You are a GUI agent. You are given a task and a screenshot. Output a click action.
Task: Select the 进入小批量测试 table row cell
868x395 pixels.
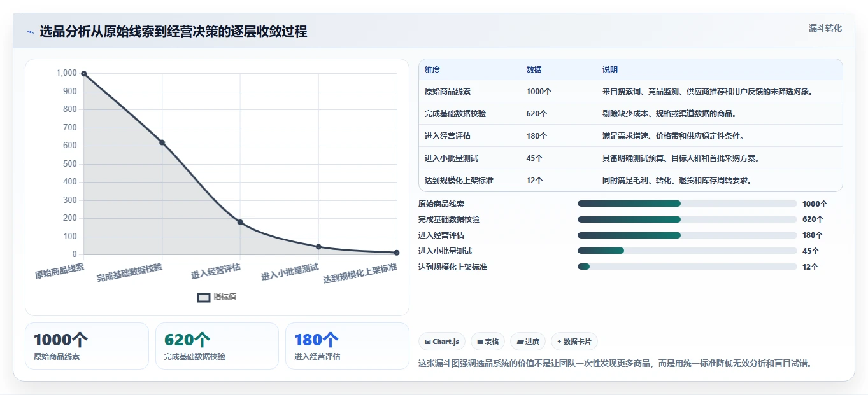coord(452,158)
